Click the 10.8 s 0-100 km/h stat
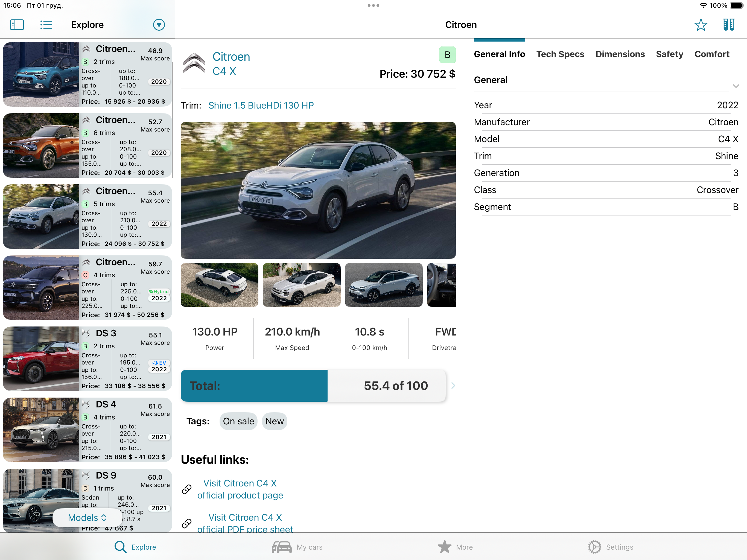The width and height of the screenshot is (747, 560). point(369,338)
